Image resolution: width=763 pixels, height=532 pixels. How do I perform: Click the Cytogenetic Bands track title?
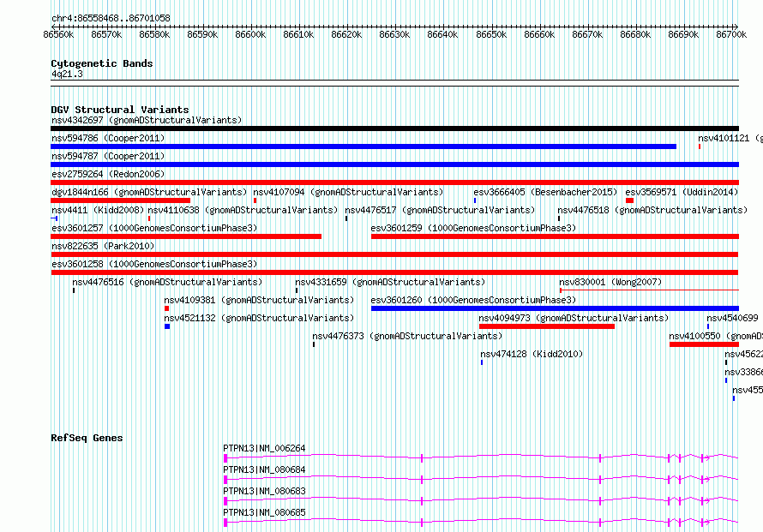click(x=102, y=63)
